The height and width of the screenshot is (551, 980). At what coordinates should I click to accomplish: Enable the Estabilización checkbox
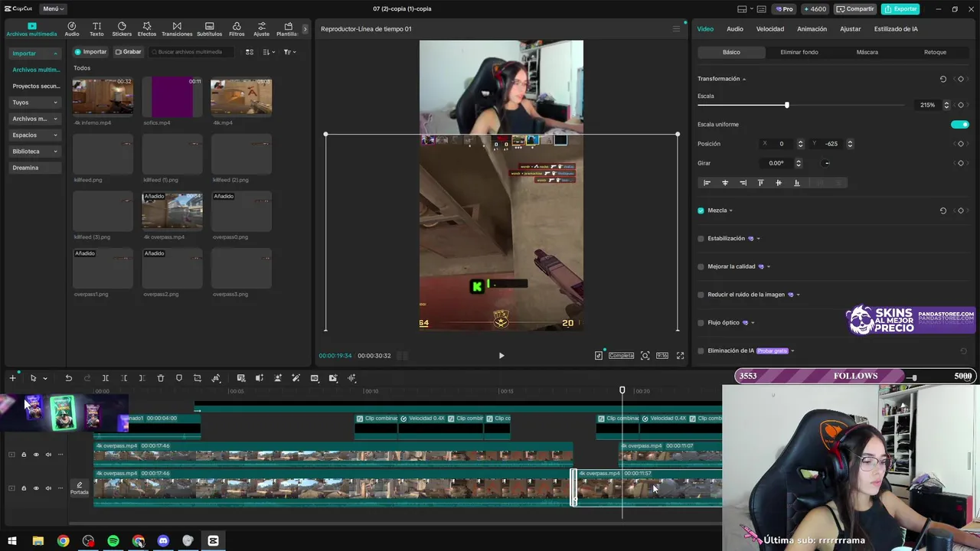pos(701,239)
